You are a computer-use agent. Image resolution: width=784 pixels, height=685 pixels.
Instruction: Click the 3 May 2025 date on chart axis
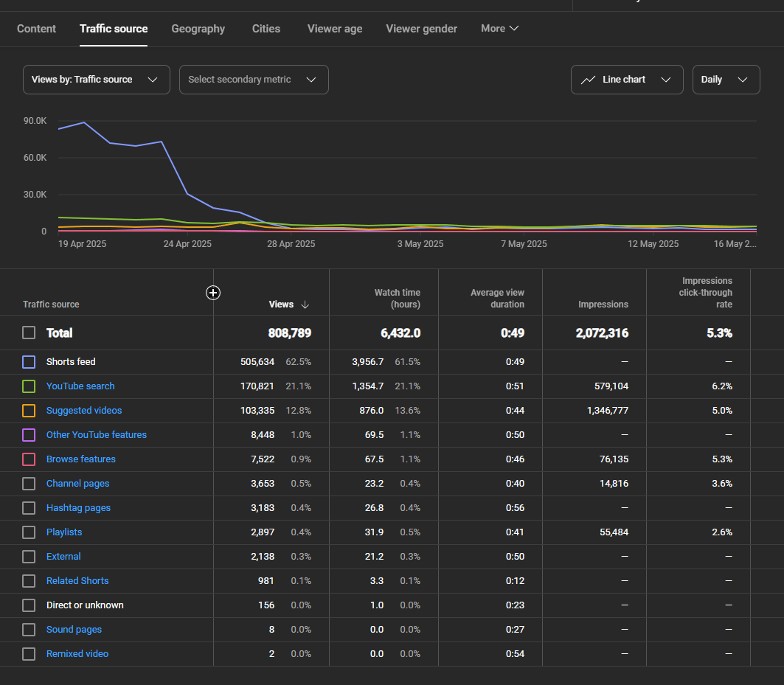[420, 244]
